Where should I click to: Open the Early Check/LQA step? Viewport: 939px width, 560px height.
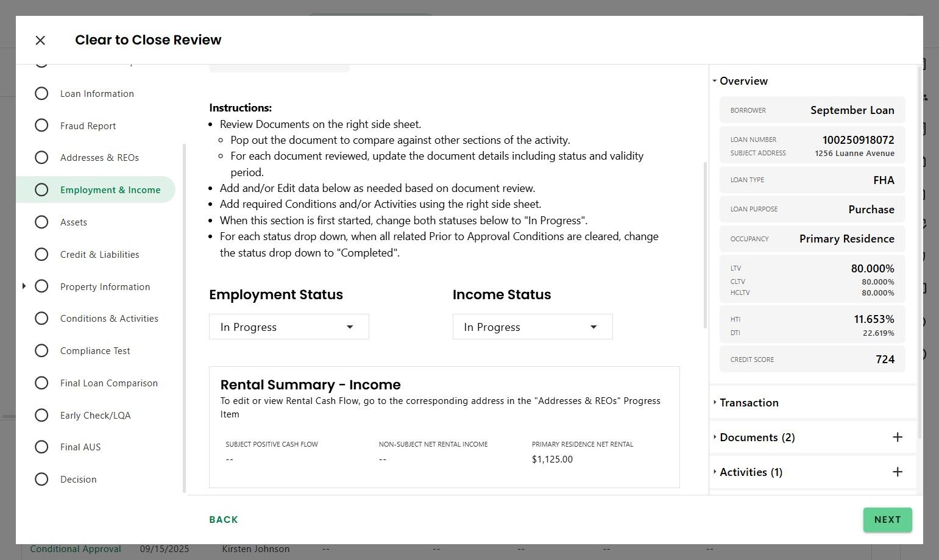[x=95, y=415]
